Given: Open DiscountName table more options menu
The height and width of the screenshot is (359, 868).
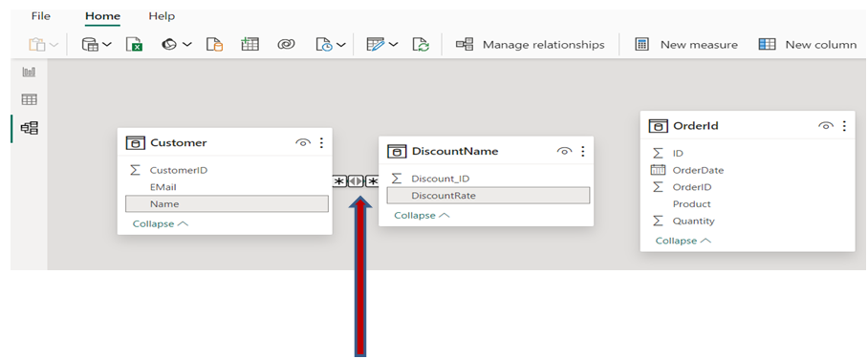Looking at the screenshot, I should (582, 151).
